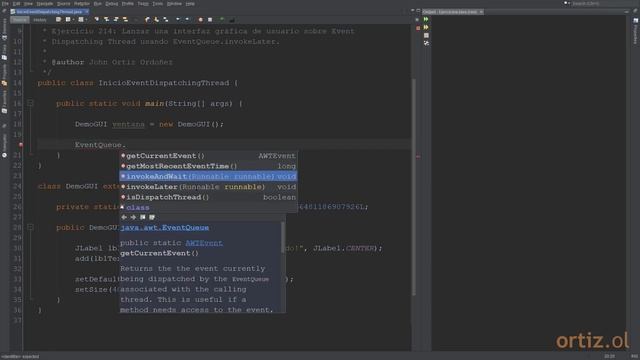Viewport: 640px width, 360px height.
Task: Click the editor vertical scrollbar
Action: pyautogui.click(x=414, y=186)
